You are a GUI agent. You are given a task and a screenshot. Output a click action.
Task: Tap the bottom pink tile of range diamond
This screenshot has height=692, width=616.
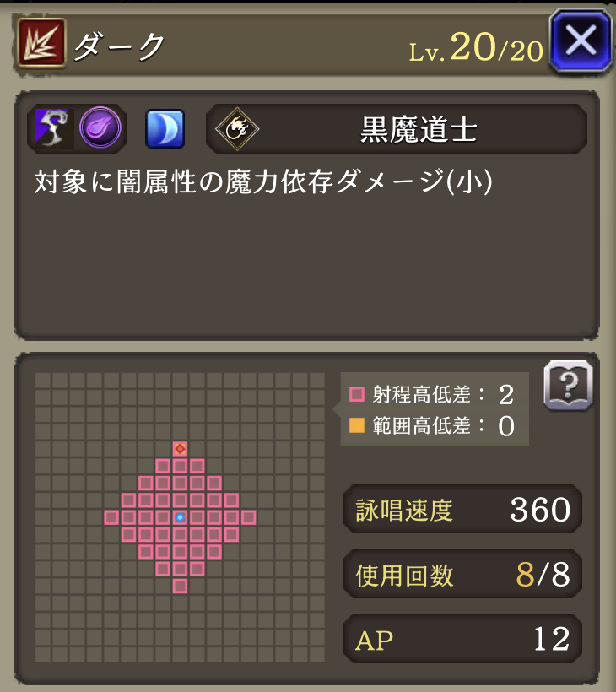click(180, 586)
